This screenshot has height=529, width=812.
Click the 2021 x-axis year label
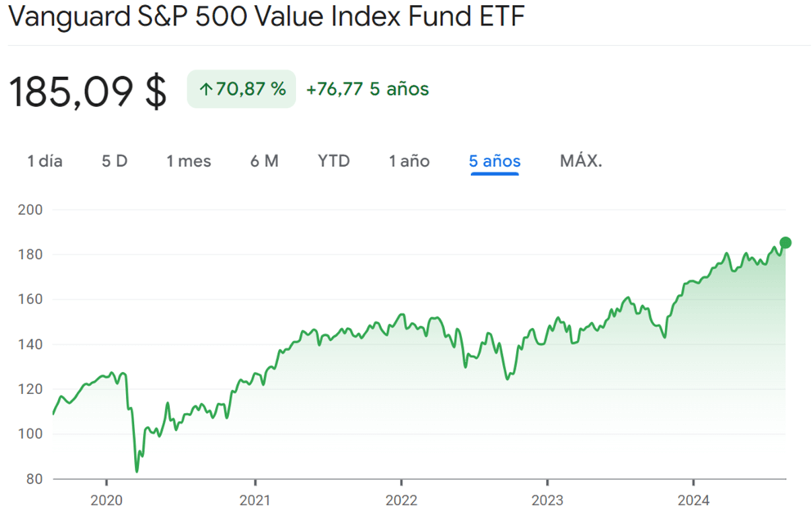click(254, 500)
